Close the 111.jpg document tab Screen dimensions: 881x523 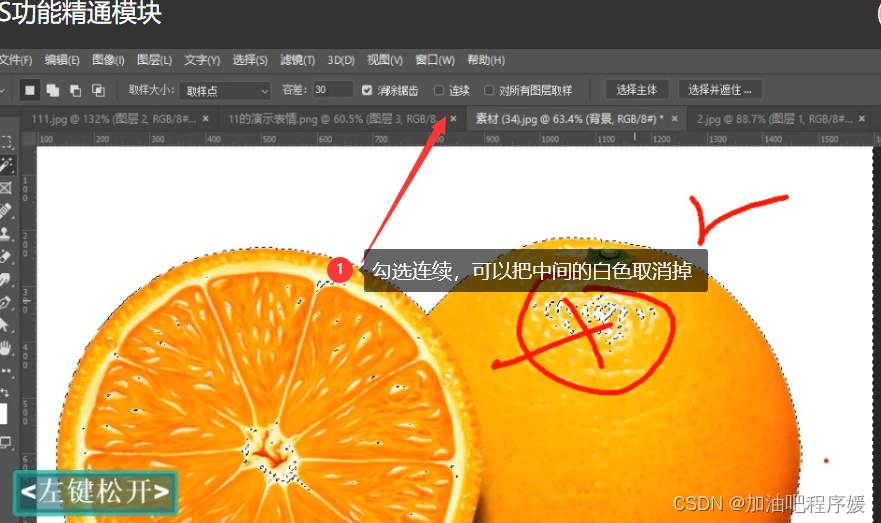tap(206, 119)
